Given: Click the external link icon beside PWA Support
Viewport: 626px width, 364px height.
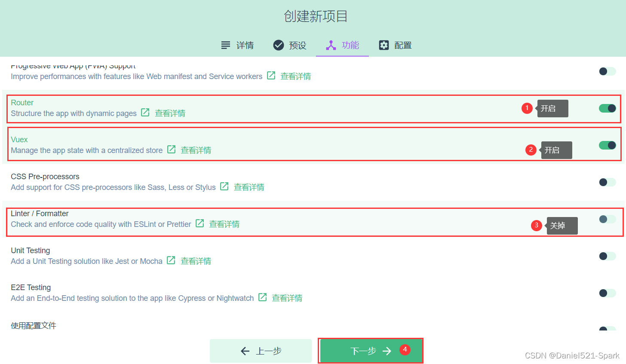Looking at the screenshot, I should pos(271,76).
